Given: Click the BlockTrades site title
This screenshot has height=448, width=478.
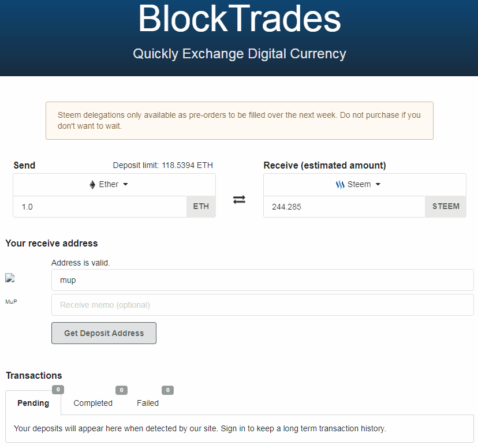Looking at the screenshot, I should coord(239,18).
